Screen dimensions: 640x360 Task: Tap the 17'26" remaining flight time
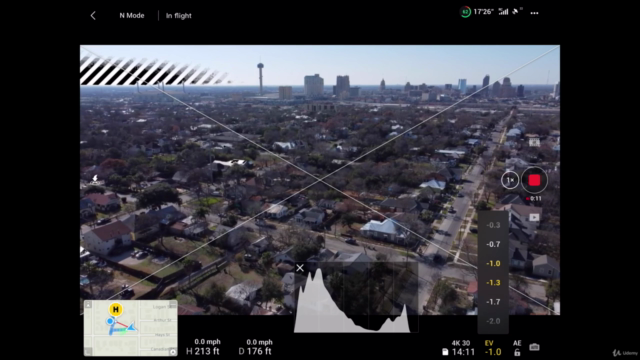pyautogui.click(x=483, y=12)
